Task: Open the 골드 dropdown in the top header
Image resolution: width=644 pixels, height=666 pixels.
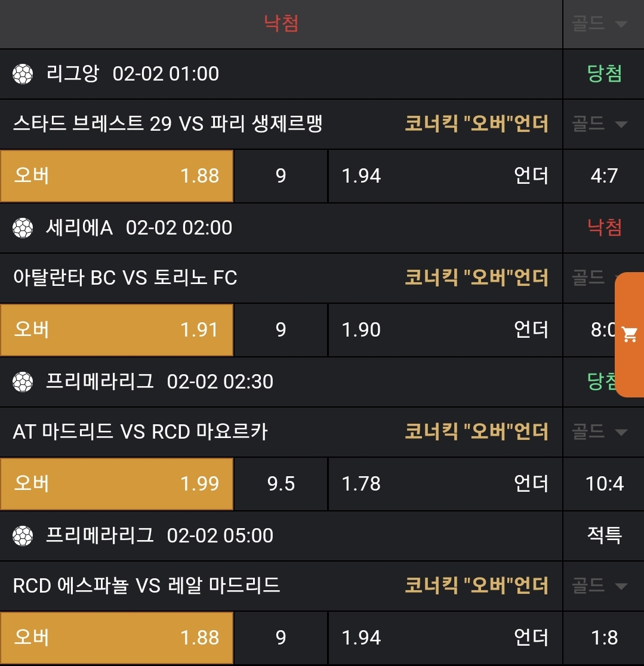Action: tap(603, 24)
